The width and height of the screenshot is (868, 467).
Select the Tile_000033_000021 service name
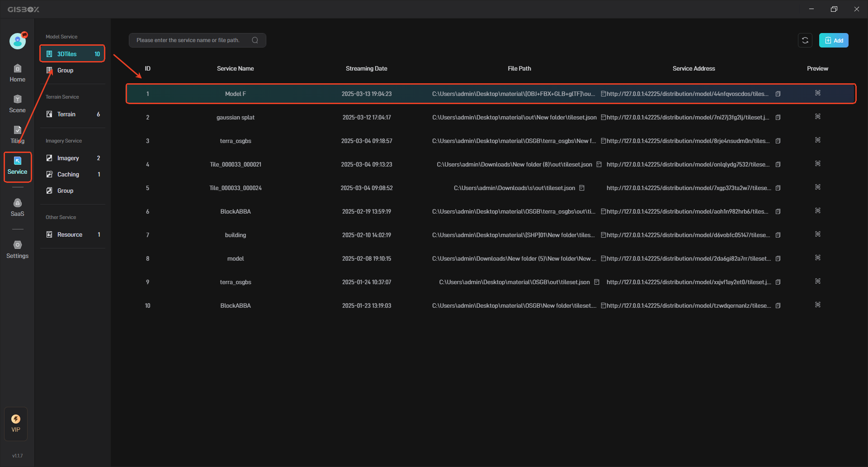pos(236,165)
